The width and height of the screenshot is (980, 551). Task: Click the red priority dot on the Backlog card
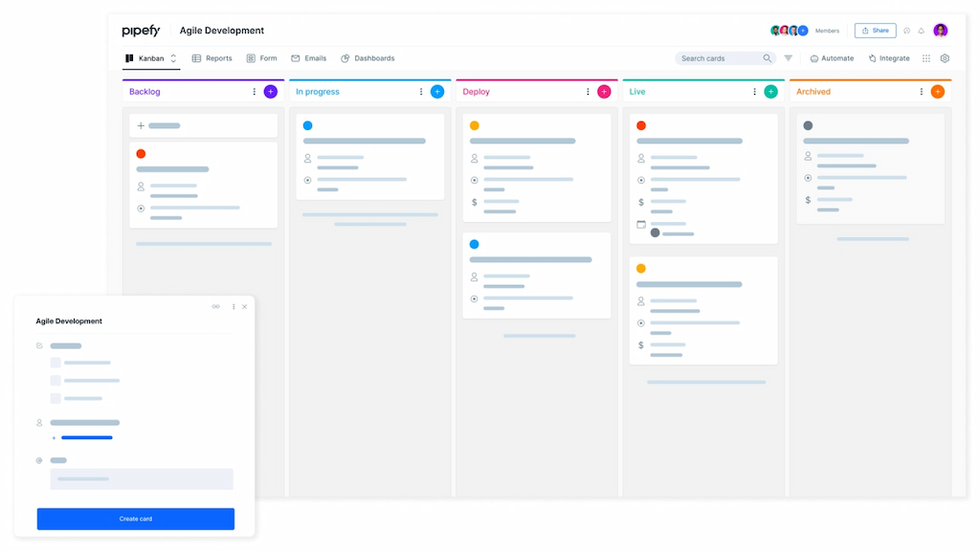[x=142, y=153]
